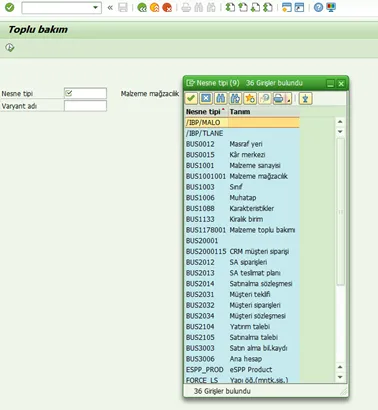Select the BUS20001 row
378x410 pixels.
click(242, 241)
